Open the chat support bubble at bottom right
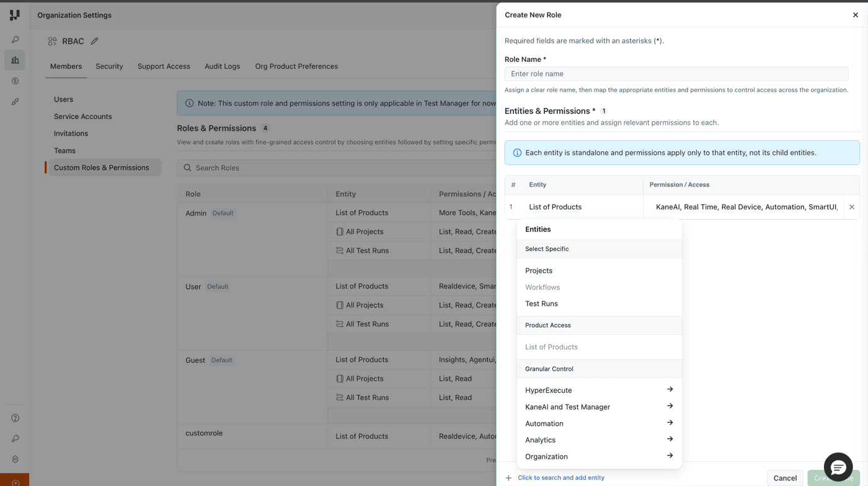The image size is (868, 486). tap(838, 467)
